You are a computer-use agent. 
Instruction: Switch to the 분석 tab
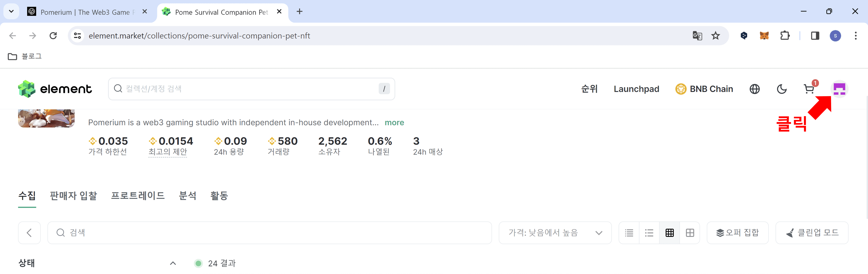click(188, 196)
